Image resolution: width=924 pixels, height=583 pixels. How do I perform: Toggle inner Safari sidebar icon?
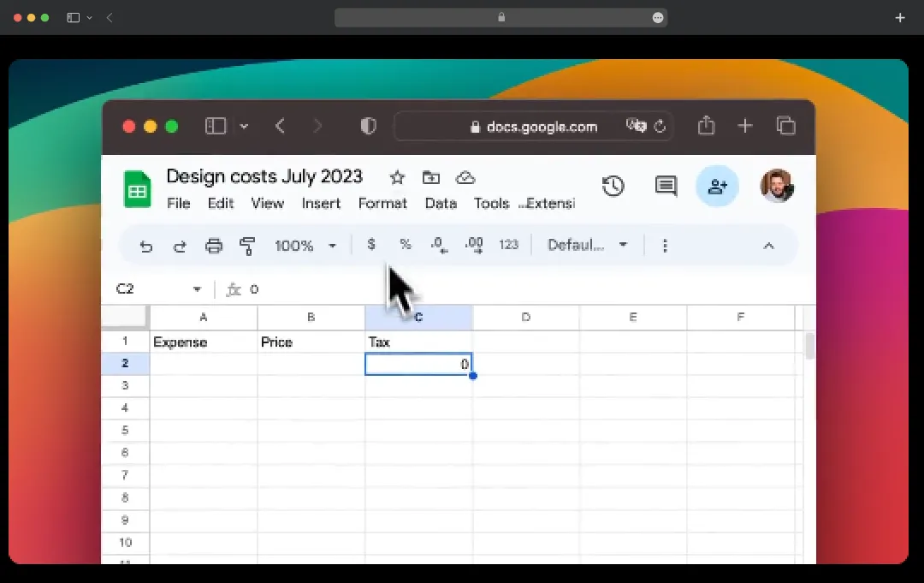point(216,126)
